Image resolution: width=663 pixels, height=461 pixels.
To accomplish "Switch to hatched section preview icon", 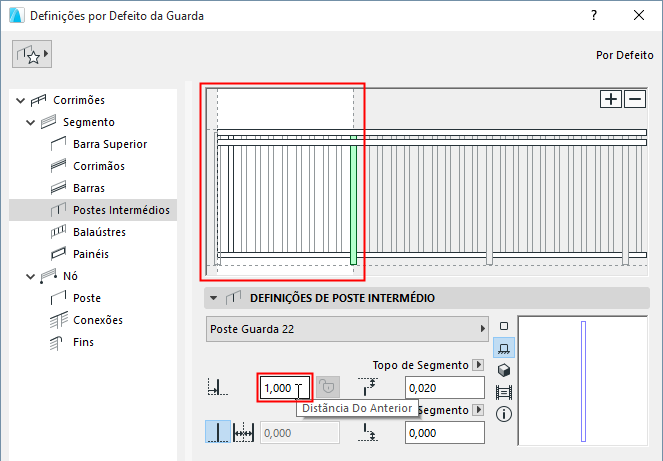I will tap(504, 392).
